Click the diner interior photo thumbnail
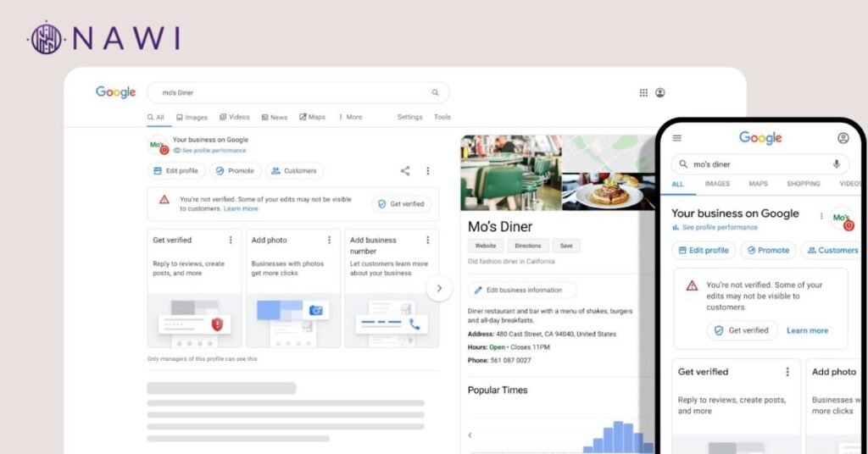The image size is (868, 454). click(x=511, y=173)
